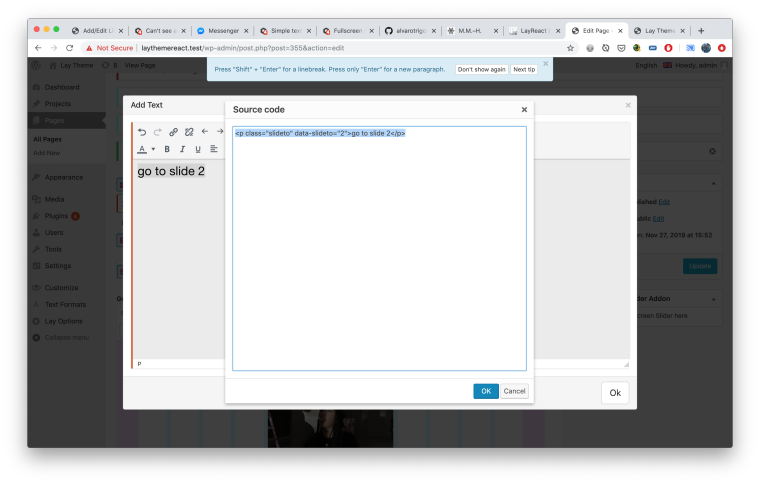Toggle italic formatting in editor toolbar
Image resolution: width=760 pixels, height=484 pixels.
point(182,149)
